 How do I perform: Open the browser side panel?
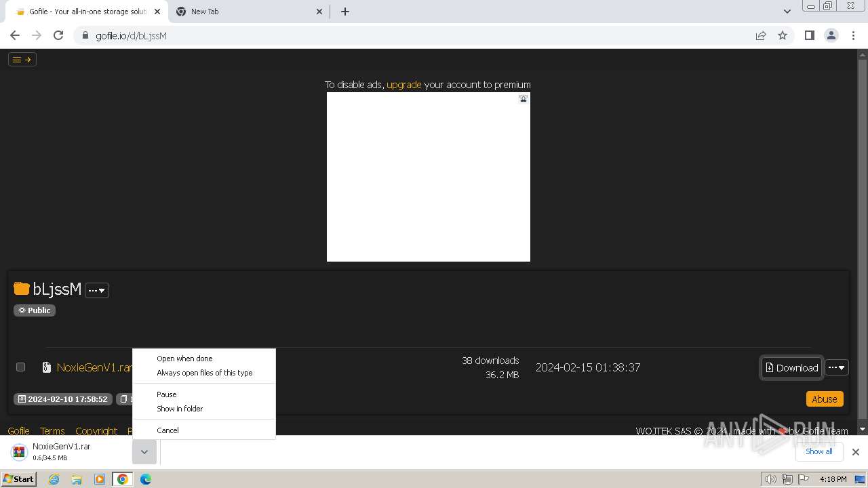point(809,35)
